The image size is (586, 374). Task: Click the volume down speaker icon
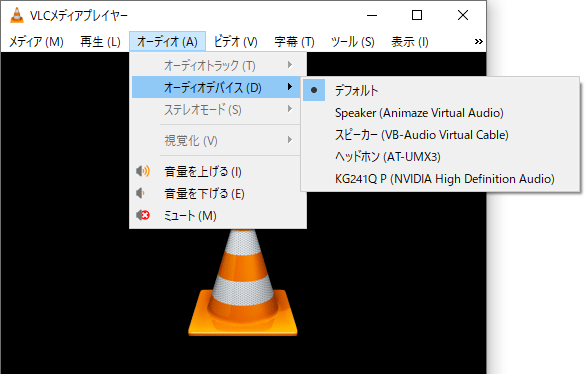141,193
